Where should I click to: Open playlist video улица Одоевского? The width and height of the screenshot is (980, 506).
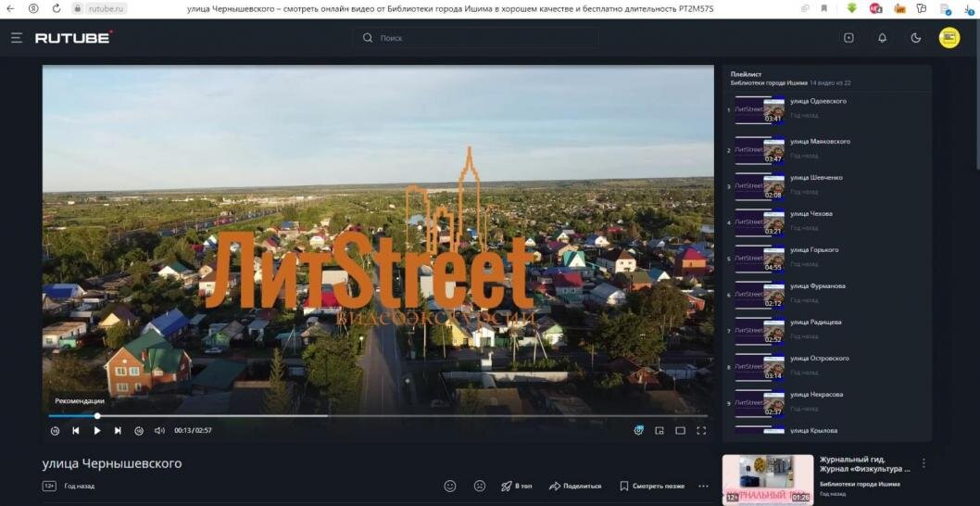coord(818,101)
